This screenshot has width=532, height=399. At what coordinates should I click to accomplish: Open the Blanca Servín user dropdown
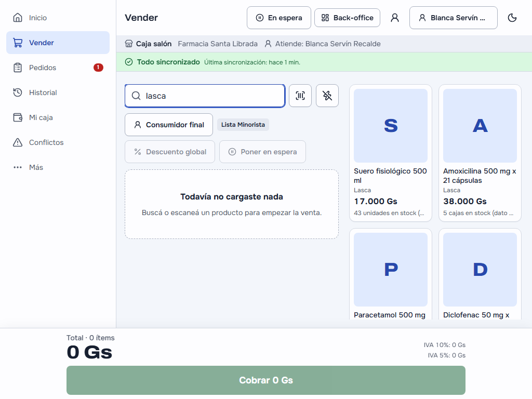pos(453,18)
